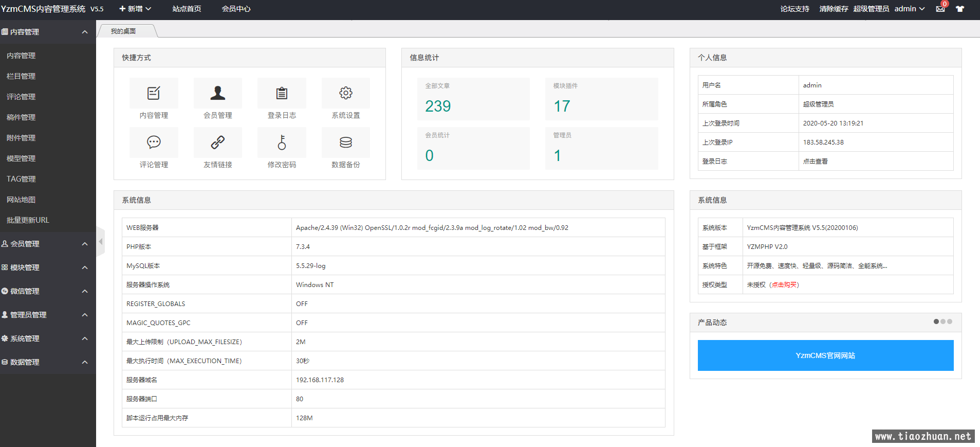
Task: Select the third carousel dot in 产品动态
Action: [950, 321]
